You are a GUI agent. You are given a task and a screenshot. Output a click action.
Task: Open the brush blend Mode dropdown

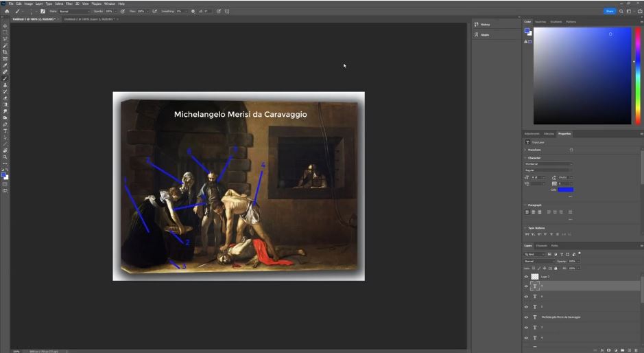73,12
